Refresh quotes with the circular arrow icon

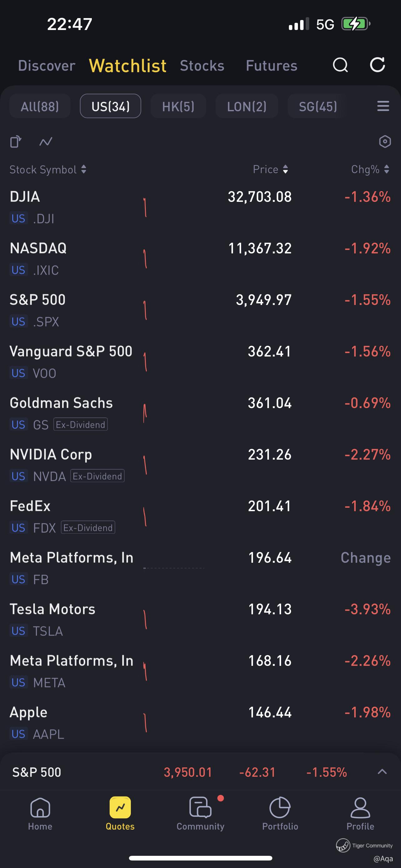(x=378, y=65)
